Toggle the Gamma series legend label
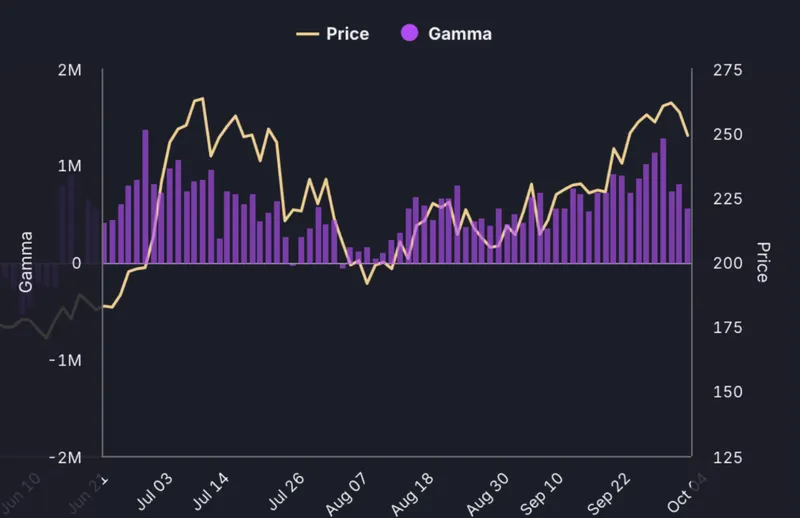This screenshot has width=800, height=518. 459,33
